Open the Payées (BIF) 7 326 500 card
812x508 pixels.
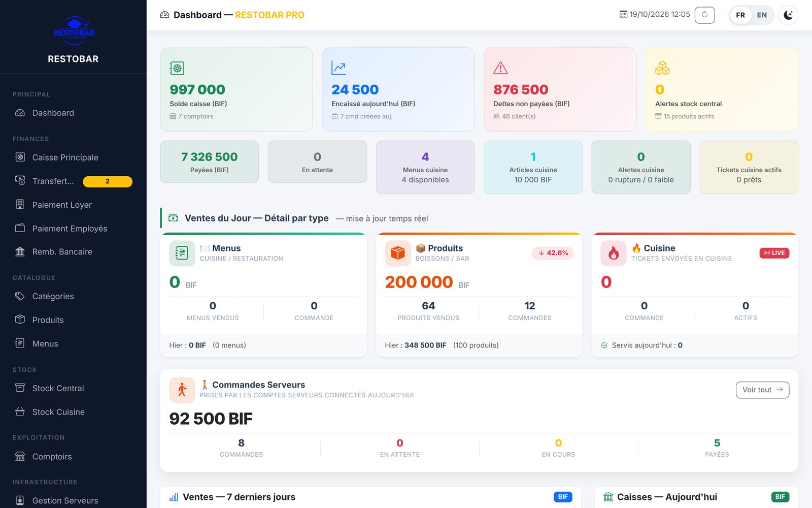(210, 162)
